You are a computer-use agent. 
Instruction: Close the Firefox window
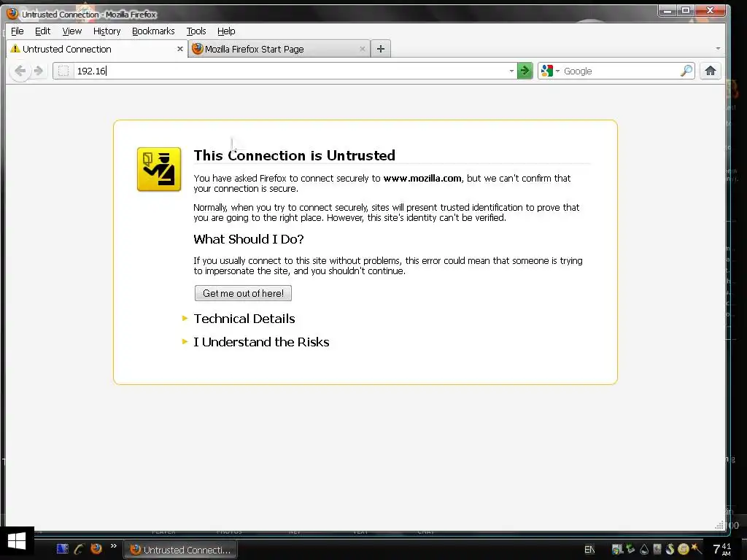pyautogui.click(x=711, y=10)
